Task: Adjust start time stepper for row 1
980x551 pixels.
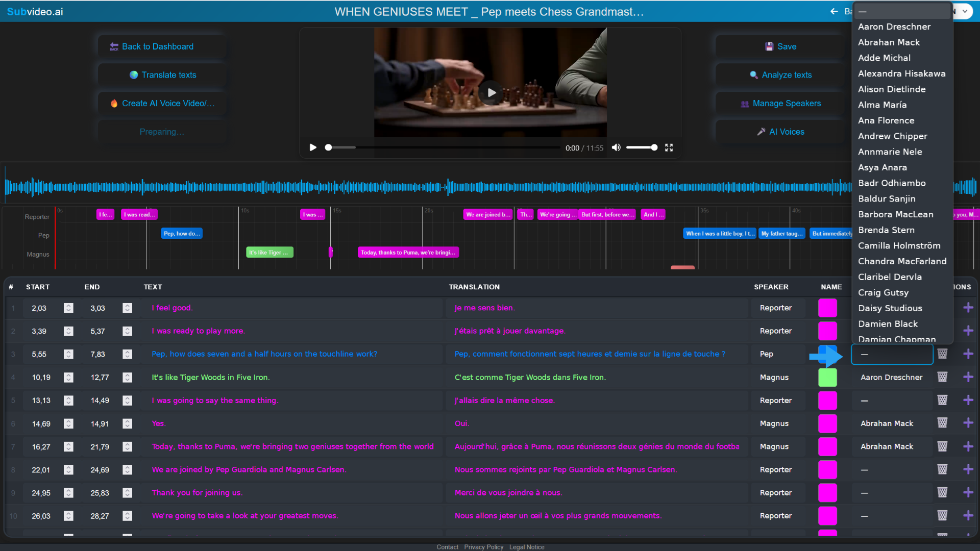Action: pos(68,308)
